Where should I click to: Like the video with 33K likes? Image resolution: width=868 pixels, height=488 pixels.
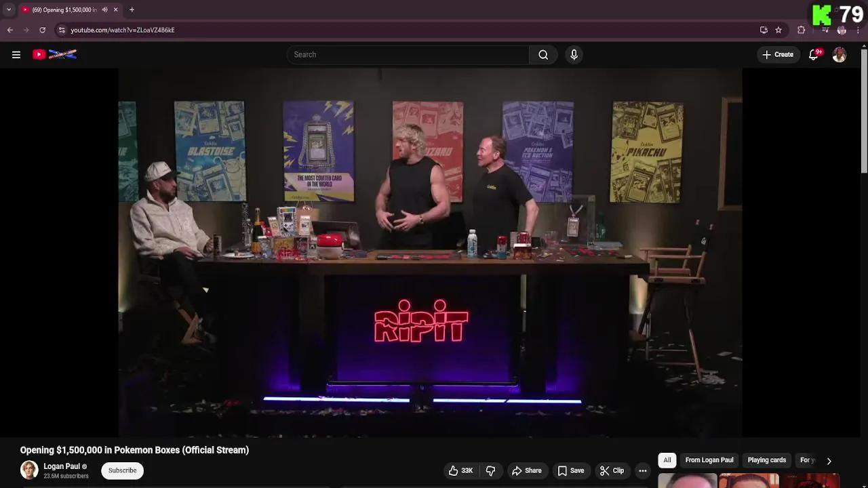pyautogui.click(x=460, y=470)
